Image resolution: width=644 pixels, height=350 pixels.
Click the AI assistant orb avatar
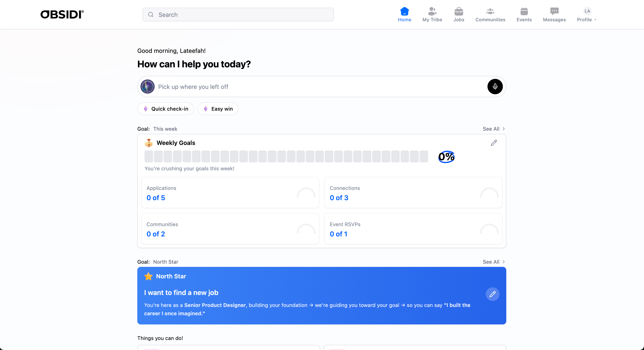click(148, 87)
